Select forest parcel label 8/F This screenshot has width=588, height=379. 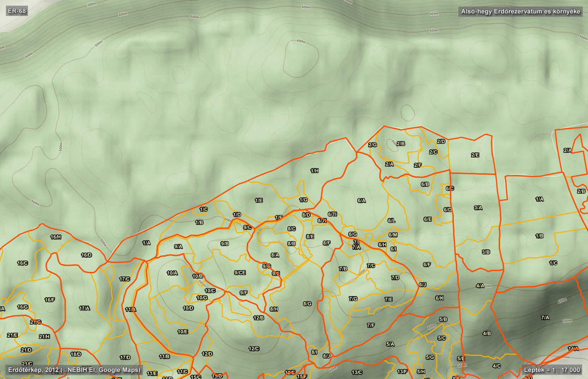coord(327,243)
